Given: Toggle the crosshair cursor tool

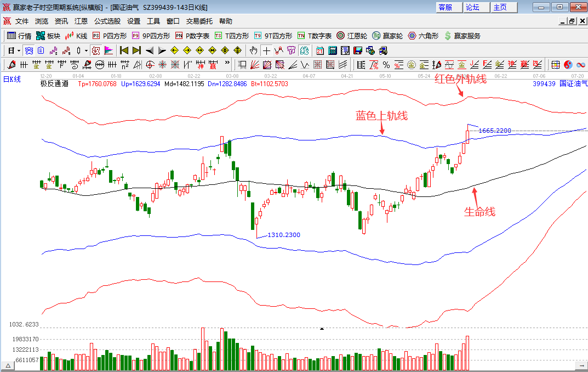Looking at the screenshot, I should tap(266, 50).
